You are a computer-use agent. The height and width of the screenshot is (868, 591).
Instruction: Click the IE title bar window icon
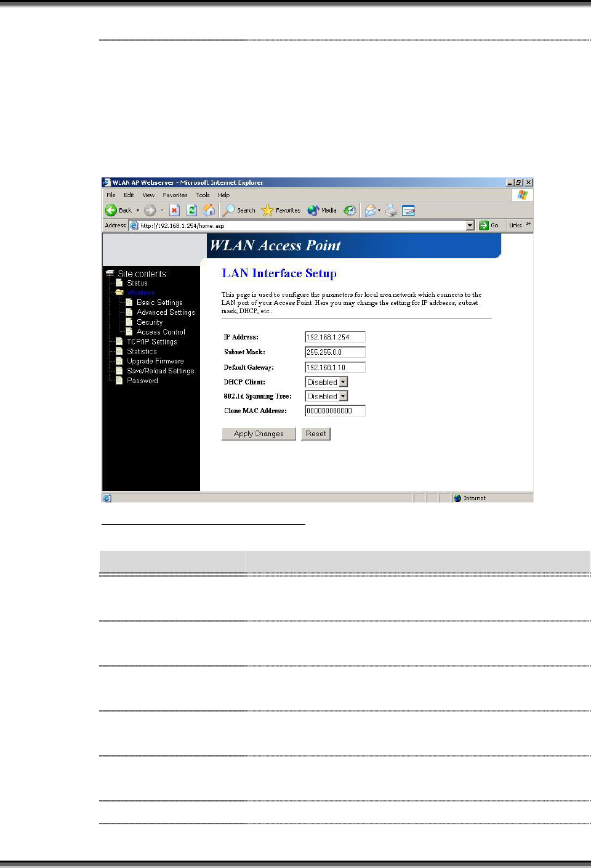[107, 182]
